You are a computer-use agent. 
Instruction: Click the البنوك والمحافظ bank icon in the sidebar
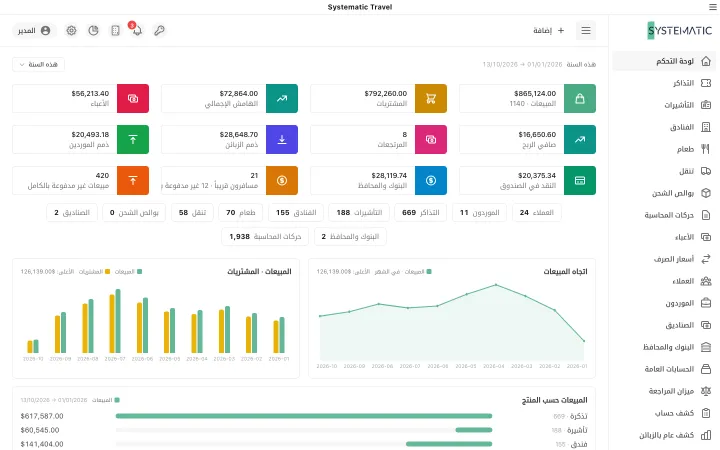(x=706, y=347)
